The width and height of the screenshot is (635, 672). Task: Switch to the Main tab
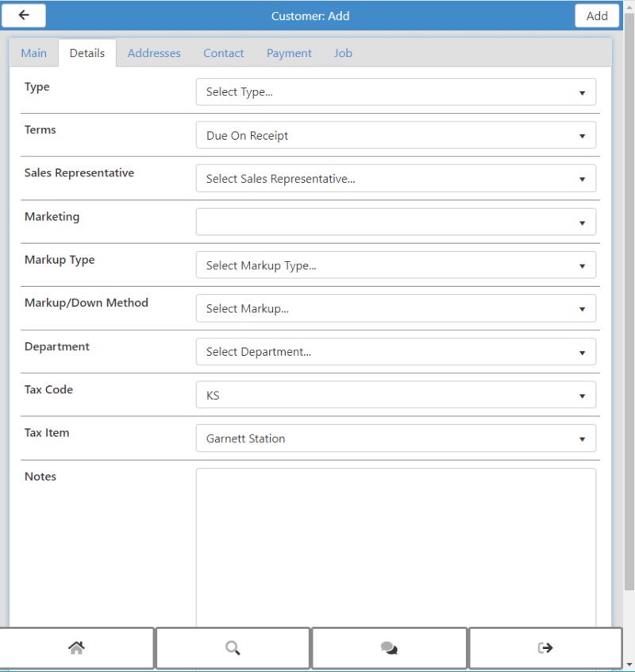click(33, 52)
